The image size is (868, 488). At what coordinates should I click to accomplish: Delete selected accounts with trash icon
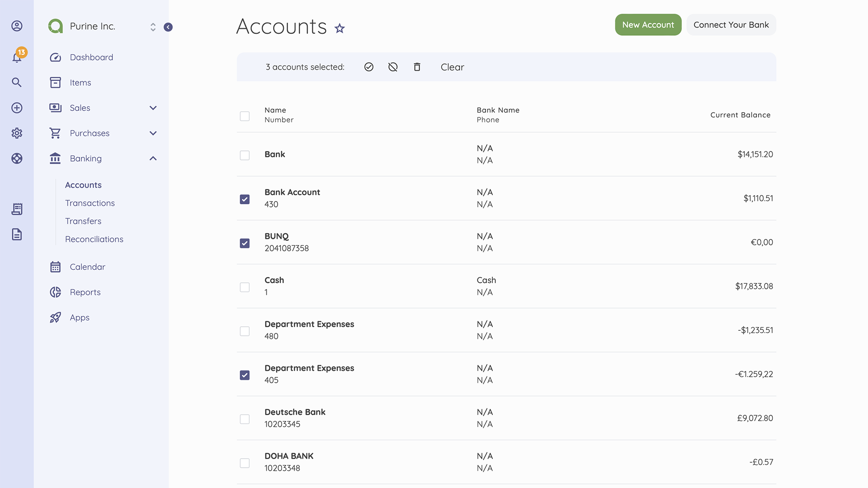tap(417, 66)
